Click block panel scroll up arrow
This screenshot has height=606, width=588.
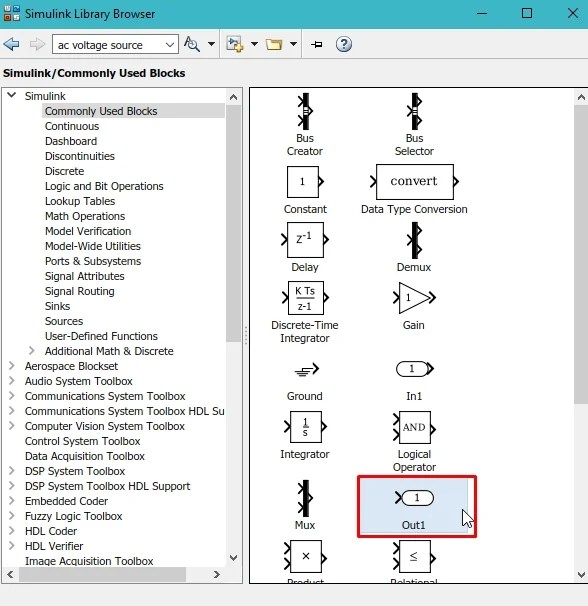pyautogui.click(x=581, y=97)
